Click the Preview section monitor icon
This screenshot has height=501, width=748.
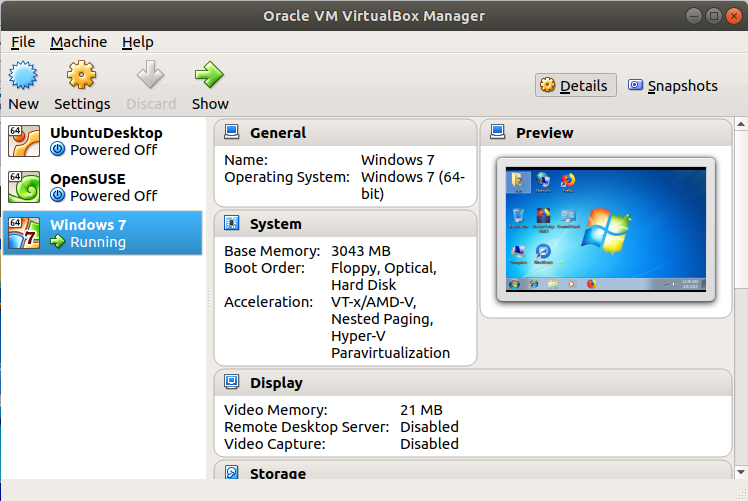click(498, 132)
